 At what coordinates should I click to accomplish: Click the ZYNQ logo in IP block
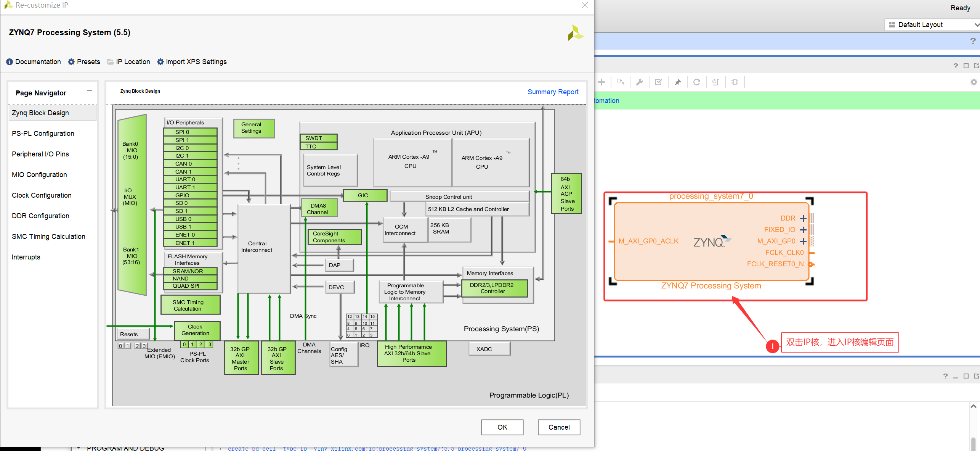point(712,242)
